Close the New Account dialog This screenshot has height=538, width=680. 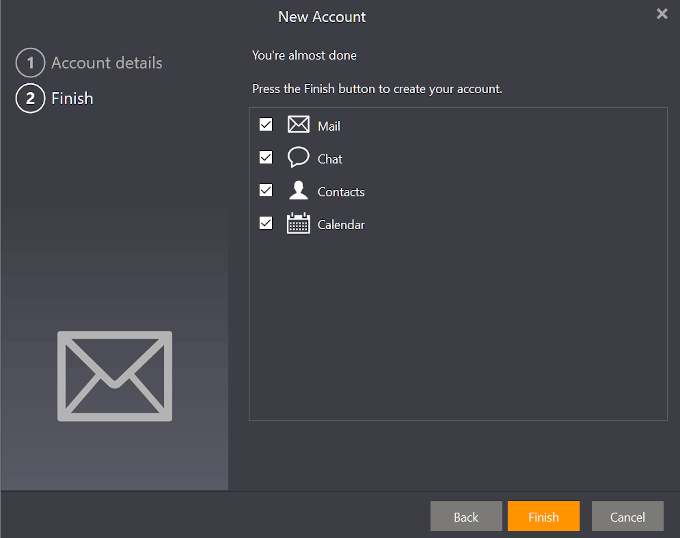tap(662, 14)
